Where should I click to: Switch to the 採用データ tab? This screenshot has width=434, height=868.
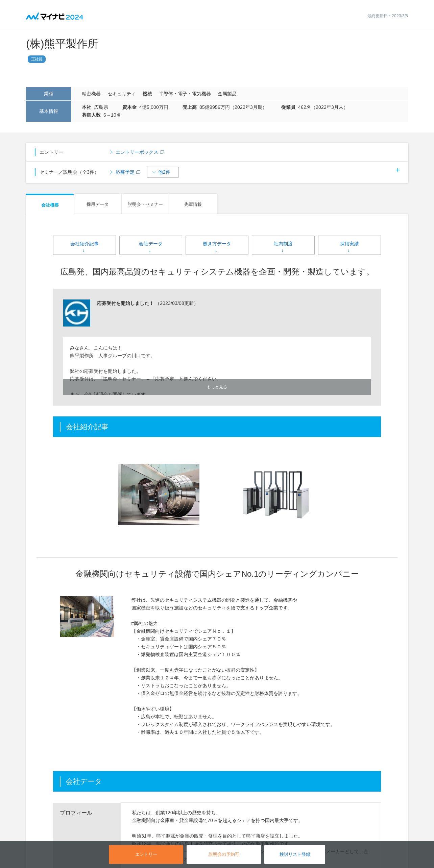tap(97, 204)
